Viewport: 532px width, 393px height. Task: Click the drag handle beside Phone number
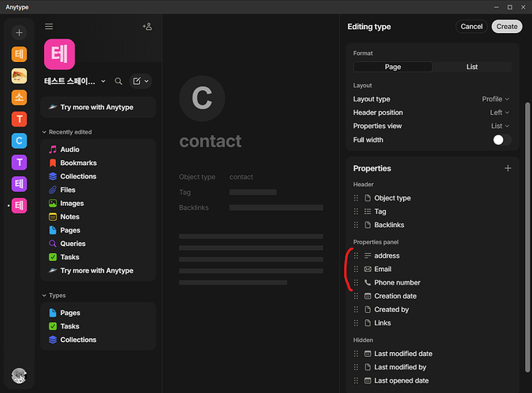tap(356, 283)
